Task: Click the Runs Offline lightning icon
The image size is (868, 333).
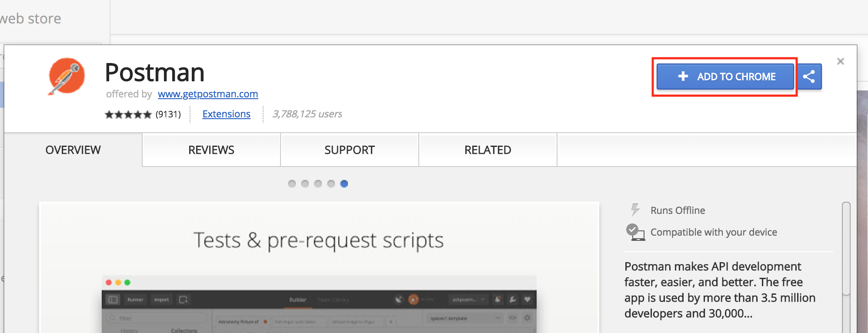Action: (x=635, y=210)
